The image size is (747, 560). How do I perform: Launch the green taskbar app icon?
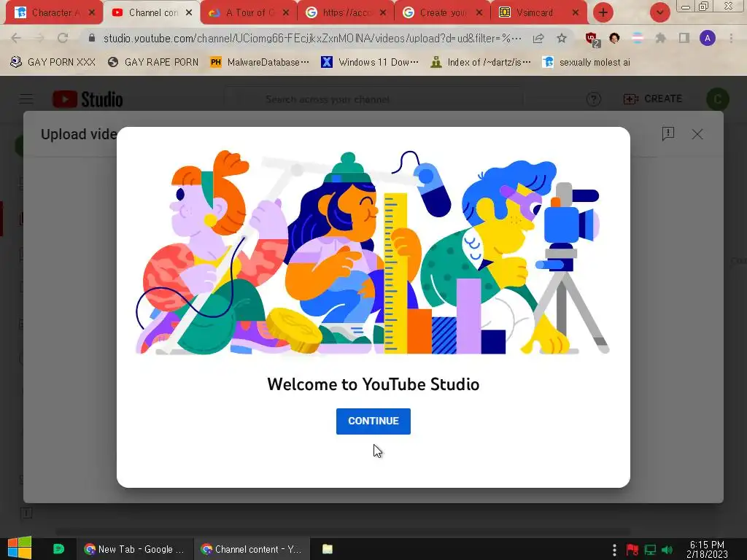(58, 549)
